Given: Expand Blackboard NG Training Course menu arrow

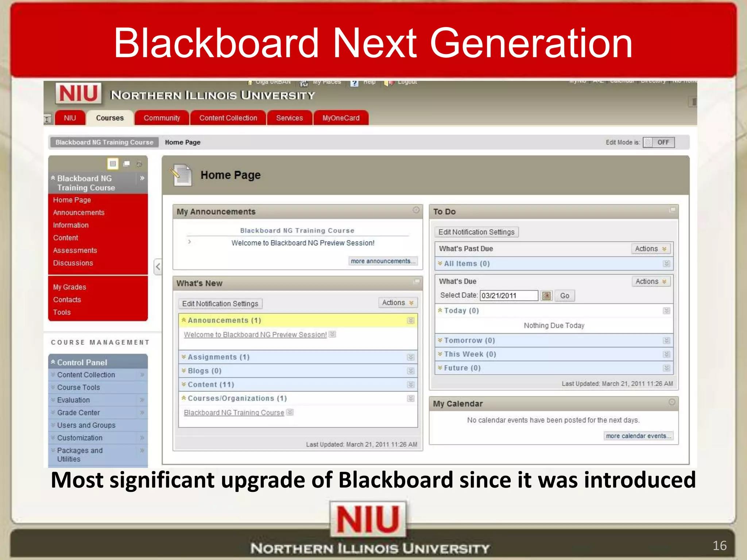Looking at the screenshot, I should pyautogui.click(x=142, y=178).
